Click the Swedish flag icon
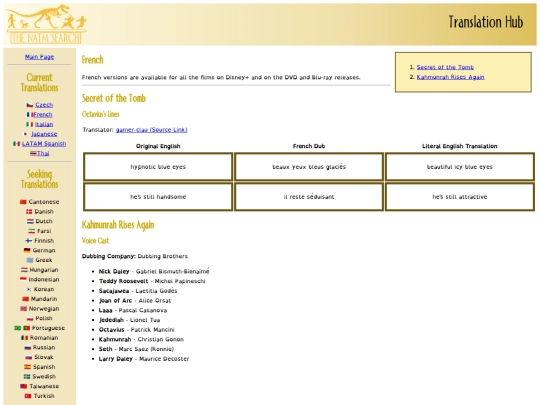 [27, 376]
